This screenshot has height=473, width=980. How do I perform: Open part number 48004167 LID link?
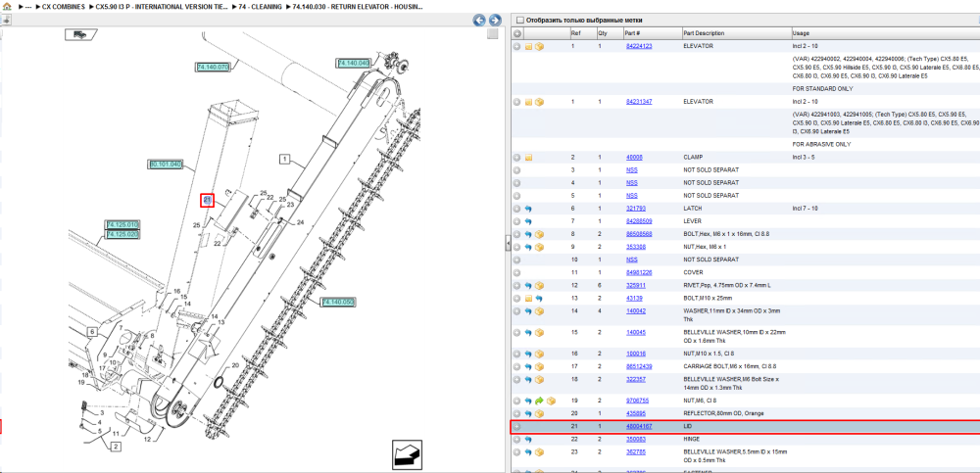(639, 426)
